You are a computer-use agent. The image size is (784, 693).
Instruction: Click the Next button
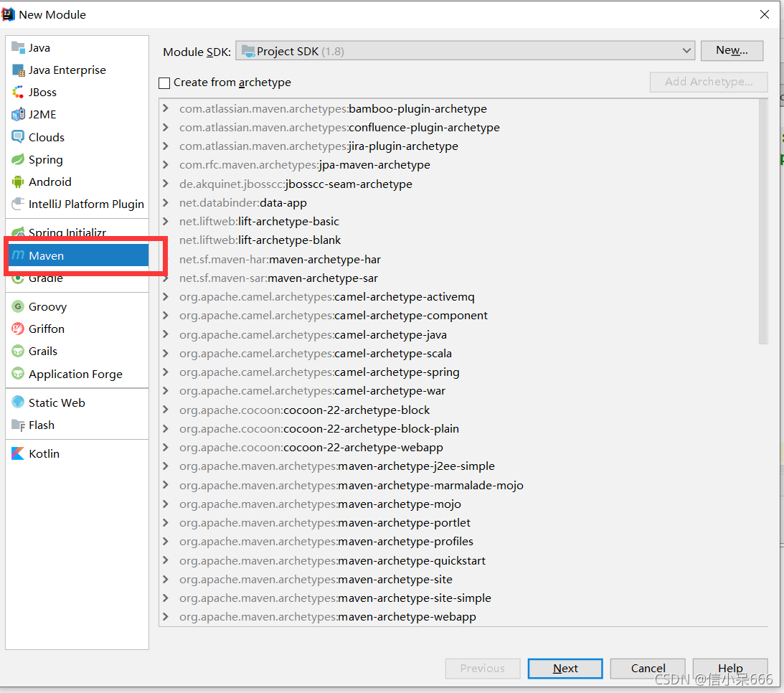point(565,669)
